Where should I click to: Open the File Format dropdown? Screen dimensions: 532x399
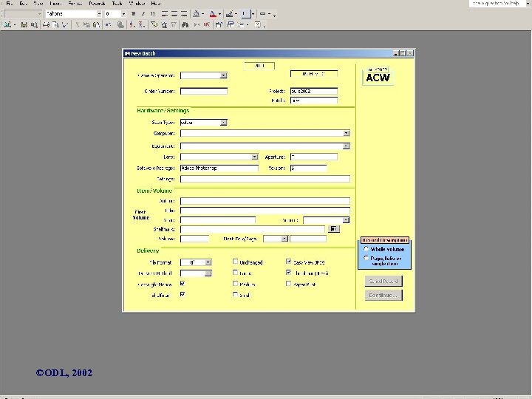208,262
